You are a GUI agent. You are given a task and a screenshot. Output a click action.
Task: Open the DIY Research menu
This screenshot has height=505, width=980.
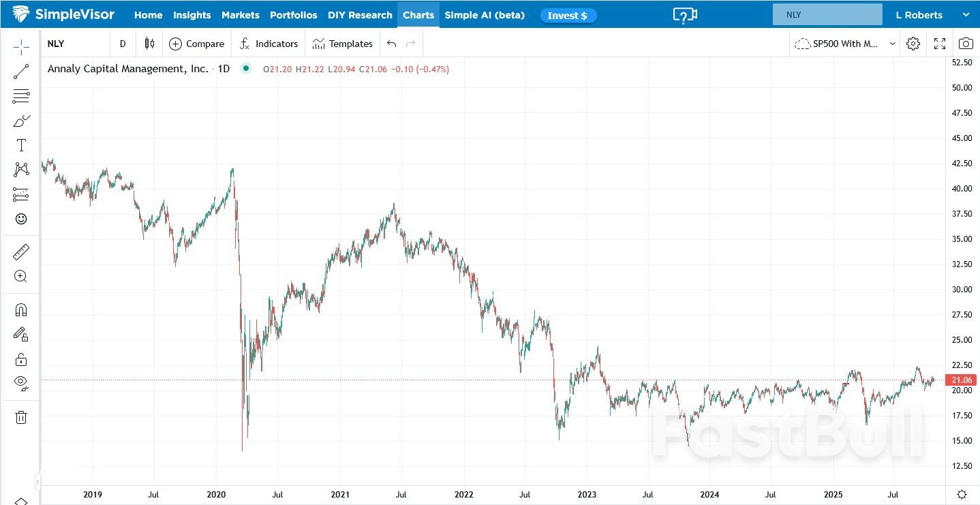tap(360, 14)
